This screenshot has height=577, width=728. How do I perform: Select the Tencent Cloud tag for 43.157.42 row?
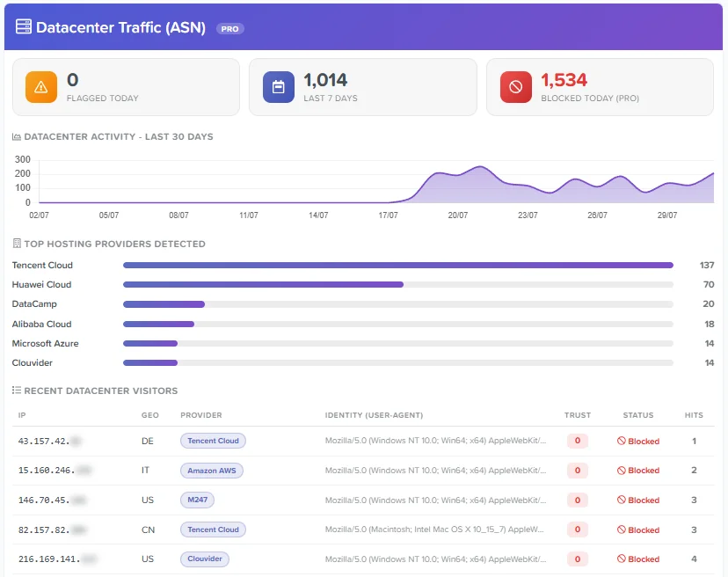pyautogui.click(x=213, y=441)
